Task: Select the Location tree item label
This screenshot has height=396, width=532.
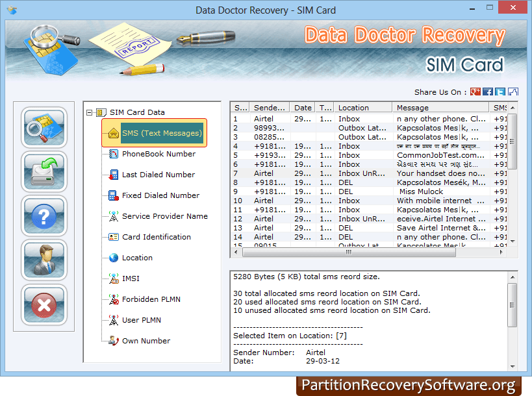Action: click(137, 258)
